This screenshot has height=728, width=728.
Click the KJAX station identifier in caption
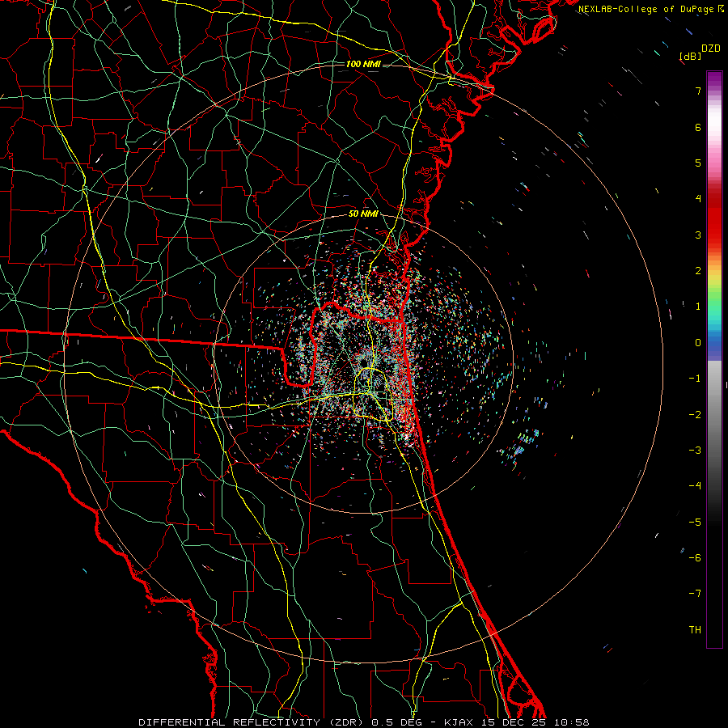click(459, 722)
